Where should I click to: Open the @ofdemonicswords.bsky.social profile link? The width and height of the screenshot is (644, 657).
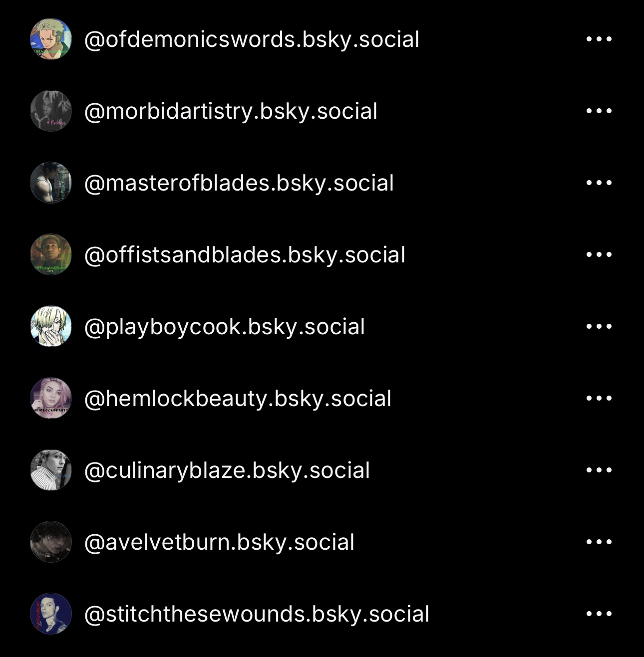(252, 40)
